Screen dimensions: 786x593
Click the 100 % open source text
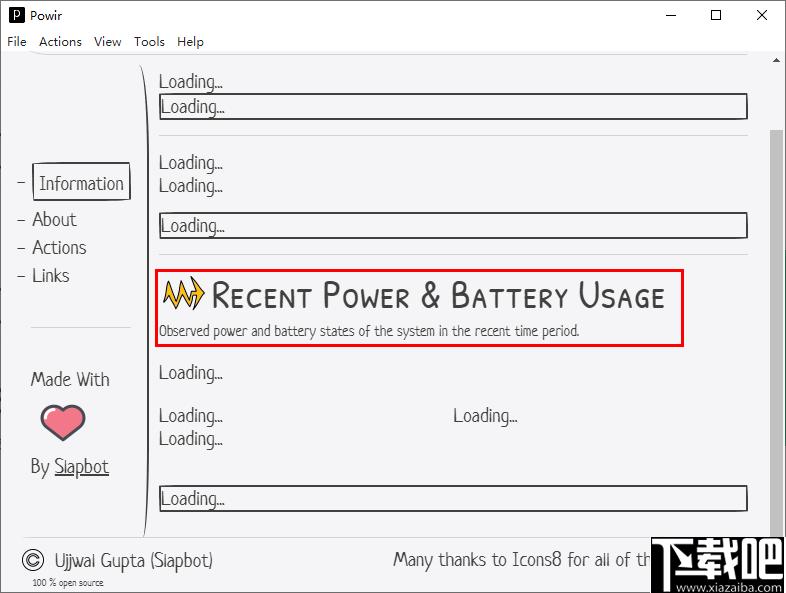pos(68,583)
